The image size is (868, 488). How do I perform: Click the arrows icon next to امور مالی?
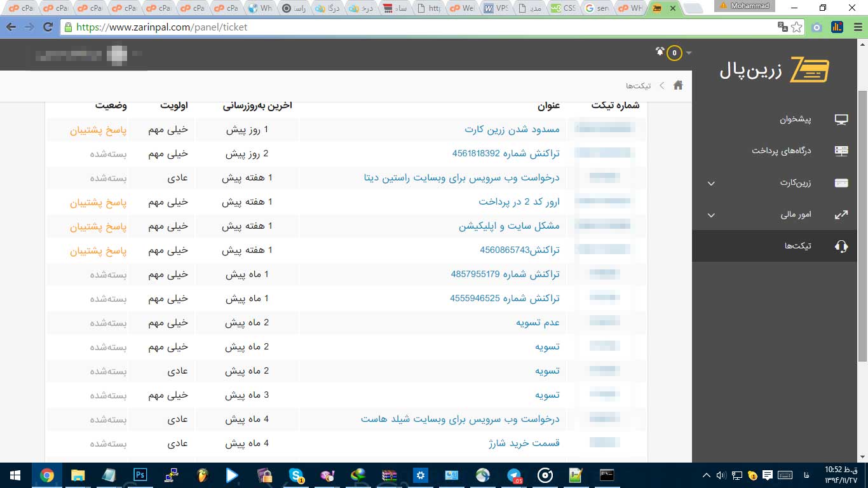841,215
